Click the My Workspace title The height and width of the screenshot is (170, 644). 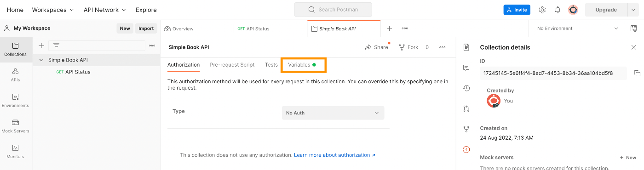pyautogui.click(x=32, y=28)
